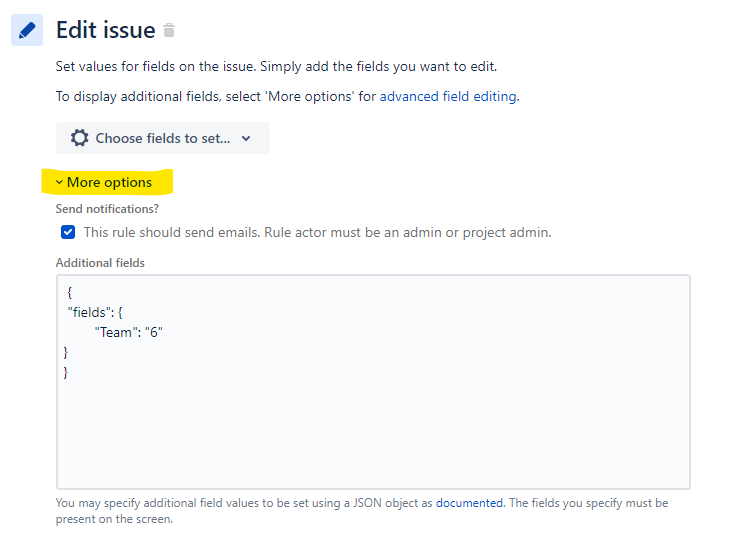
Task: Open the advanced field editing link
Action: tap(448, 96)
